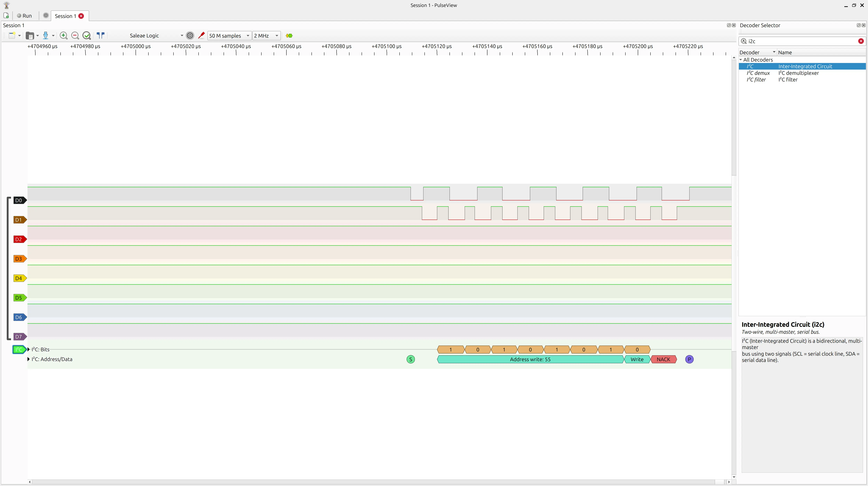The width and height of the screenshot is (868, 486).
Task: Expand the I²C: Address/Data row
Action: pos(29,359)
